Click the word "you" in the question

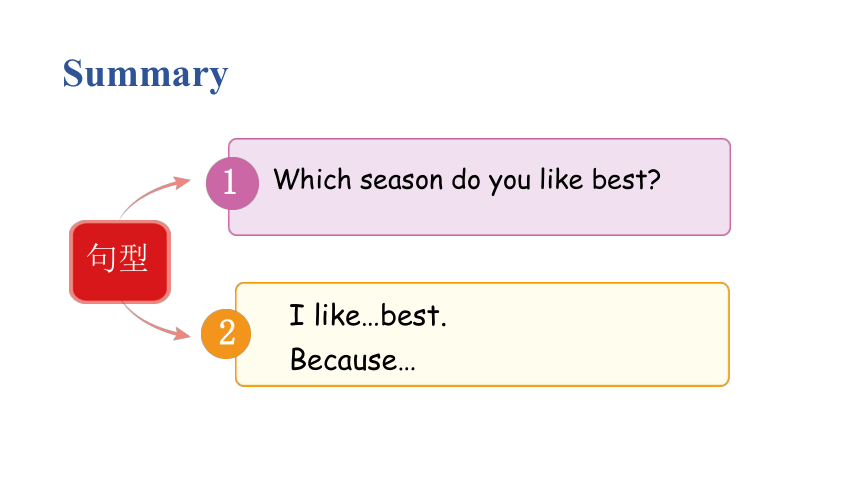coord(510,182)
